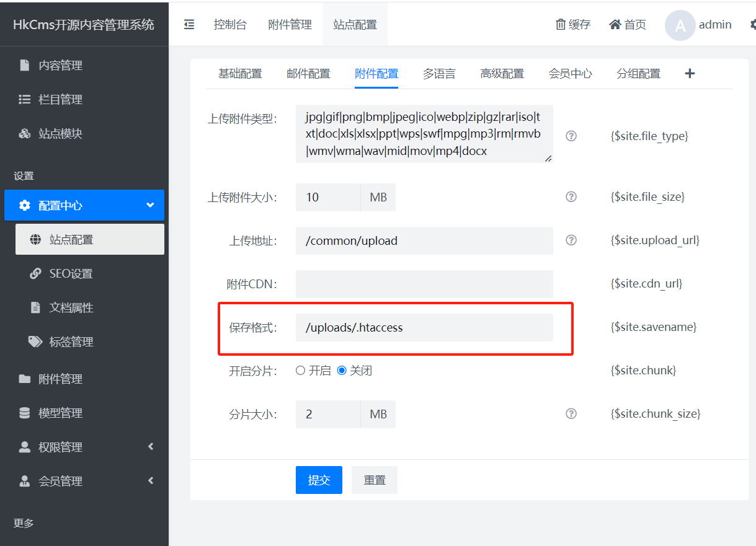756x546 pixels.
Task: Go to the home page via house icon
Action: [x=615, y=25]
